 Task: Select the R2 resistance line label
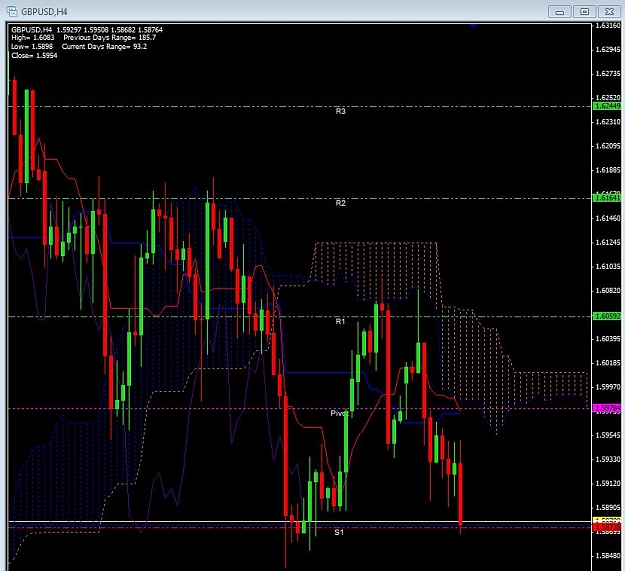[340, 203]
